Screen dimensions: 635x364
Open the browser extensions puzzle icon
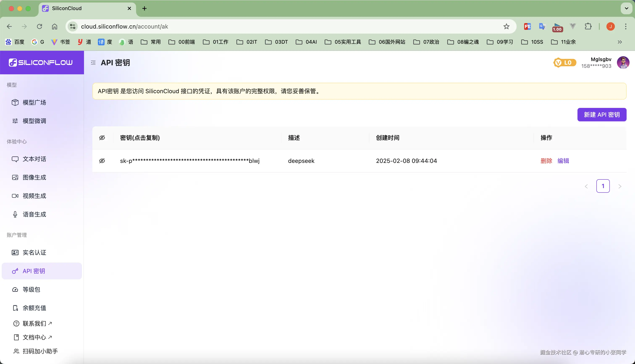click(x=588, y=26)
